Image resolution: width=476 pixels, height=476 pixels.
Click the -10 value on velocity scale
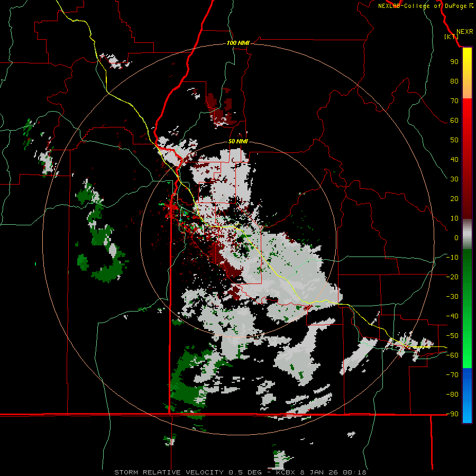click(x=452, y=258)
